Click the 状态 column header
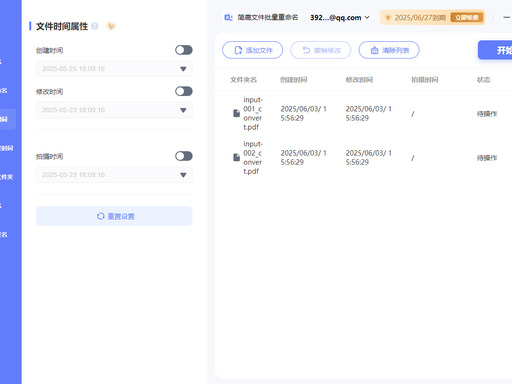 (x=483, y=80)
